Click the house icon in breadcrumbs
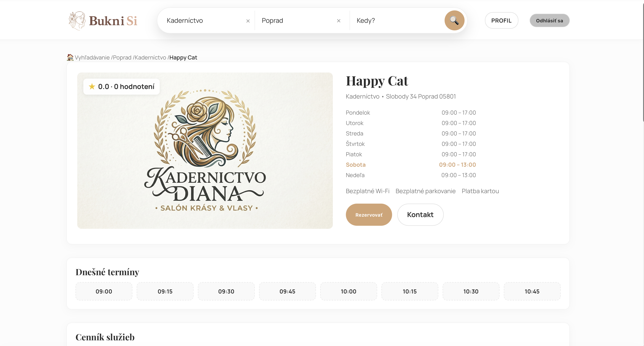This screenshot has width=644, height=346. point(70,57)
